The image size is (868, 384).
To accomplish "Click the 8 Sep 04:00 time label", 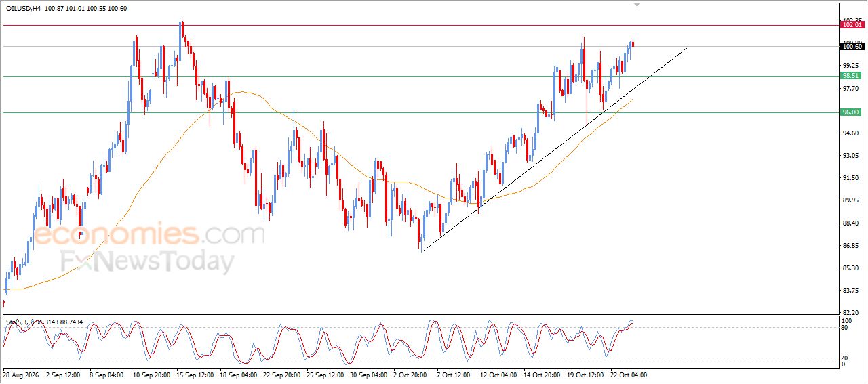I will pos(105,375).
